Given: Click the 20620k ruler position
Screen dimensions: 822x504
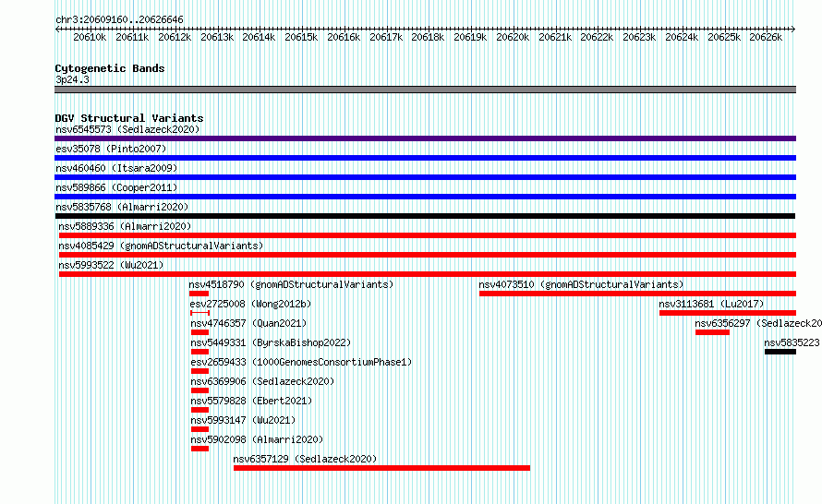Looking at the screenshot, I should [513, 37].
